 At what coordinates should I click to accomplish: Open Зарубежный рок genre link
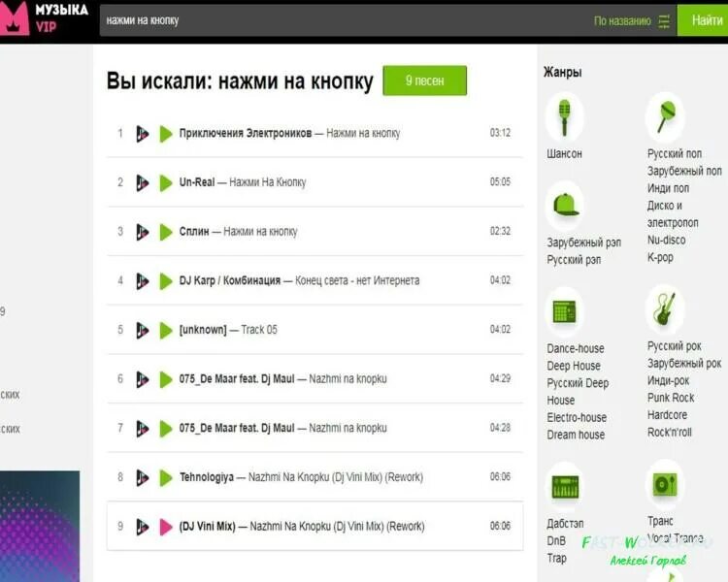[684, 364]
